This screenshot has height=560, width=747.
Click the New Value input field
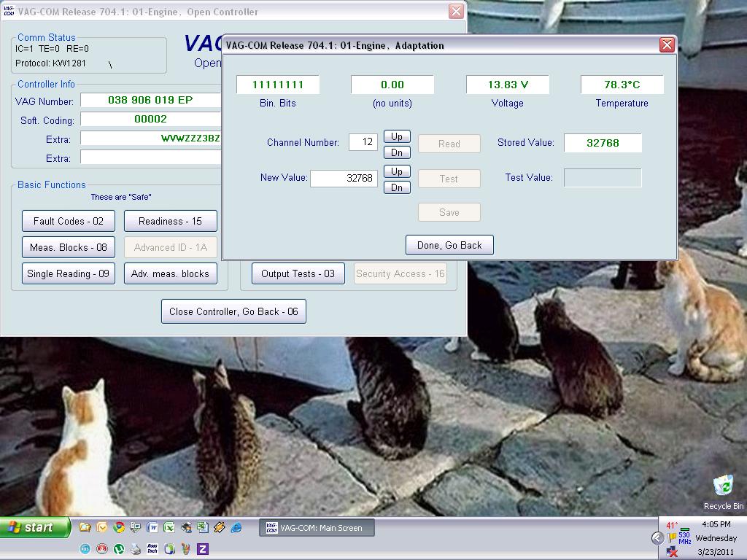tap(344, 178)
